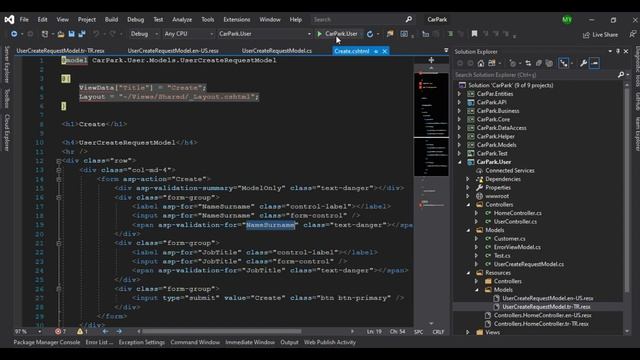Screen dimensions: 640x360
Task: Click the editor minimap scroll overview
Action: coord(431,196)
